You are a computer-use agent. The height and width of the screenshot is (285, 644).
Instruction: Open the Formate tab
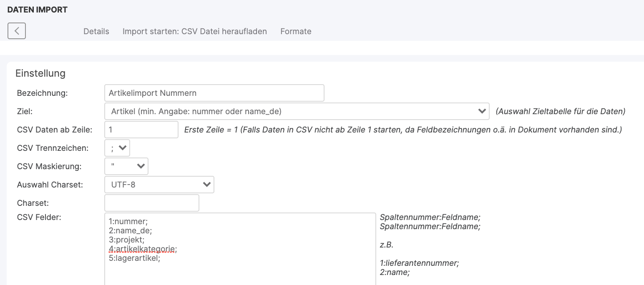[x=296, y=31]
